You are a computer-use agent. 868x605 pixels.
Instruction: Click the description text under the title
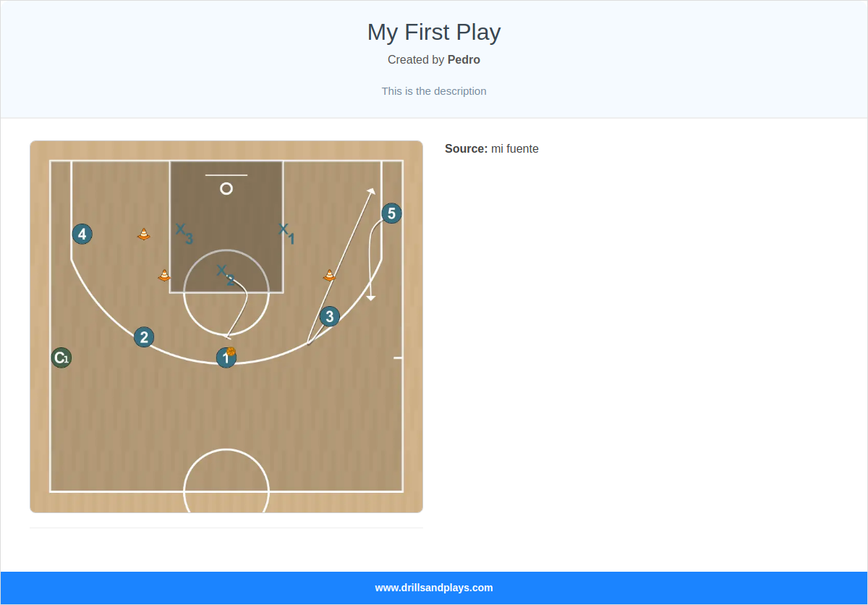[x=433, y=91]
